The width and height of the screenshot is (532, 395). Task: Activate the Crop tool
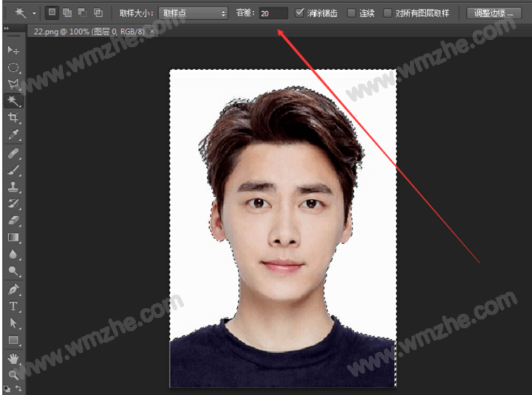coord(13,118)
